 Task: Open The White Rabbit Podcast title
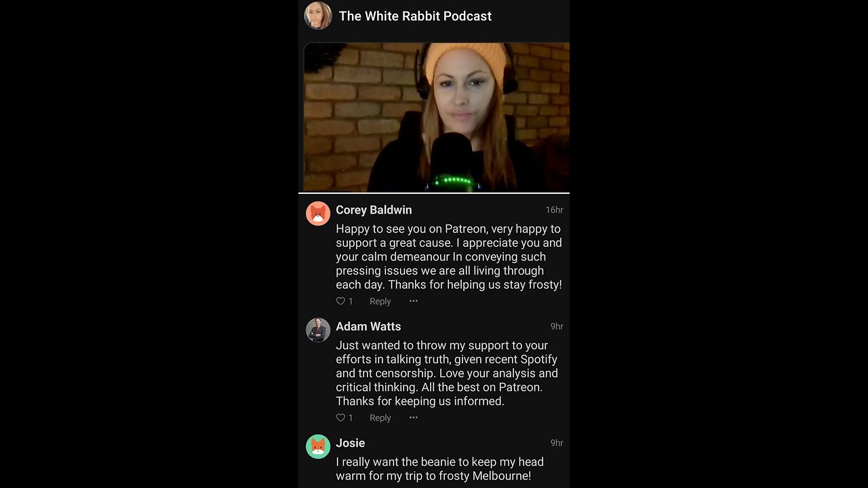(x=415, y=16)
